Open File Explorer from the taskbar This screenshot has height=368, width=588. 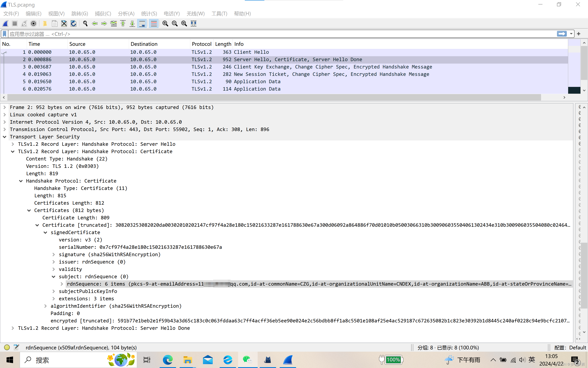188,360
